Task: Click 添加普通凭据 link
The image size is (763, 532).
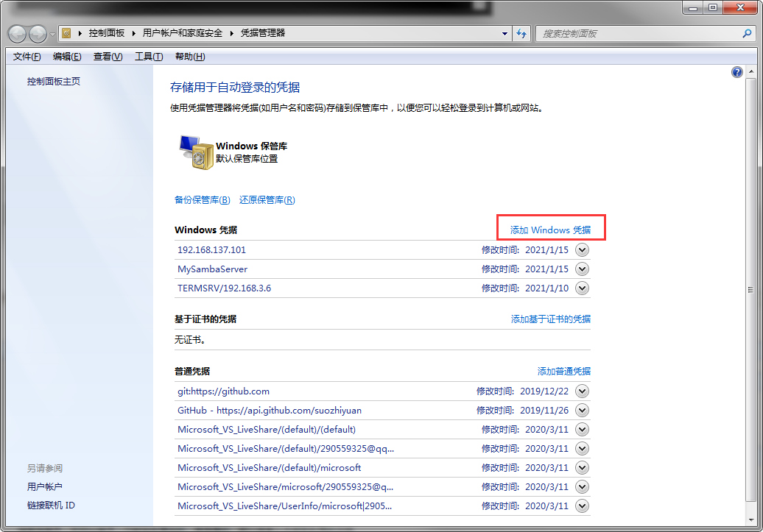Action: [x=563, y=372]
